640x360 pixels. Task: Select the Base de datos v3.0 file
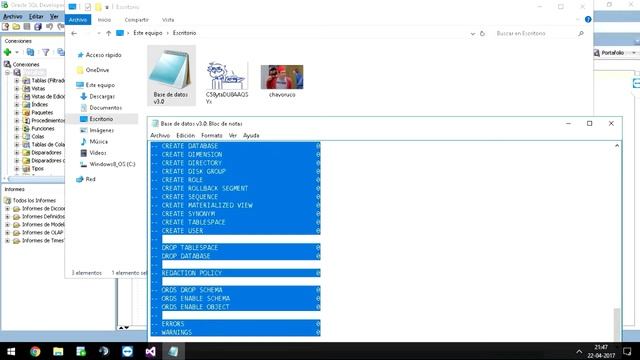(x=171, y=76)
